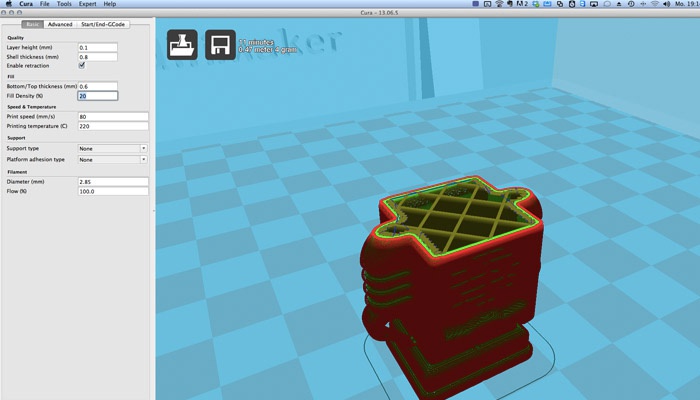Click the Evernote elephant icon in menu bar
Screen dimensions: 700x400
point(509,4)
